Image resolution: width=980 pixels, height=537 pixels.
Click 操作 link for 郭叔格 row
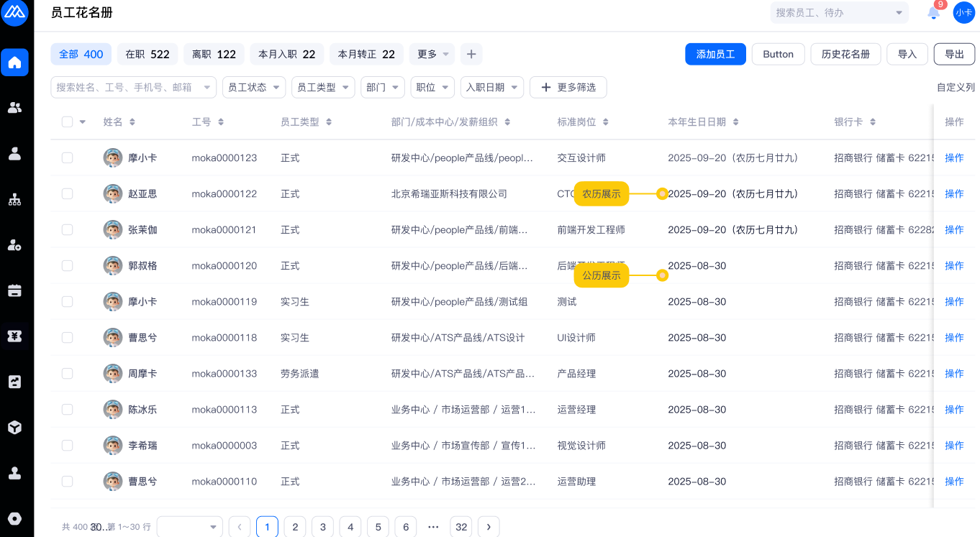(x=954, y=266)
